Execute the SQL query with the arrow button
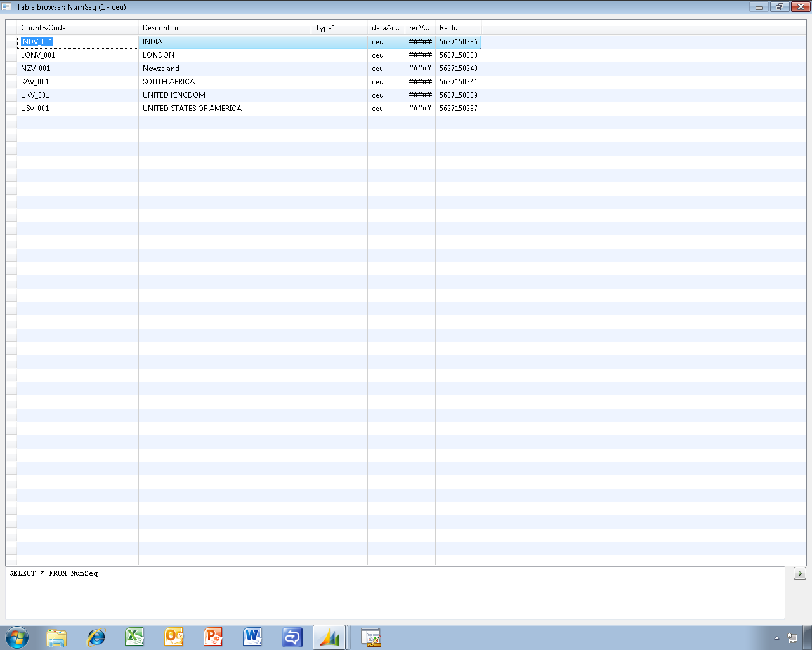The height and width of the screenshot is (650, 812). [x=800, y=573]
